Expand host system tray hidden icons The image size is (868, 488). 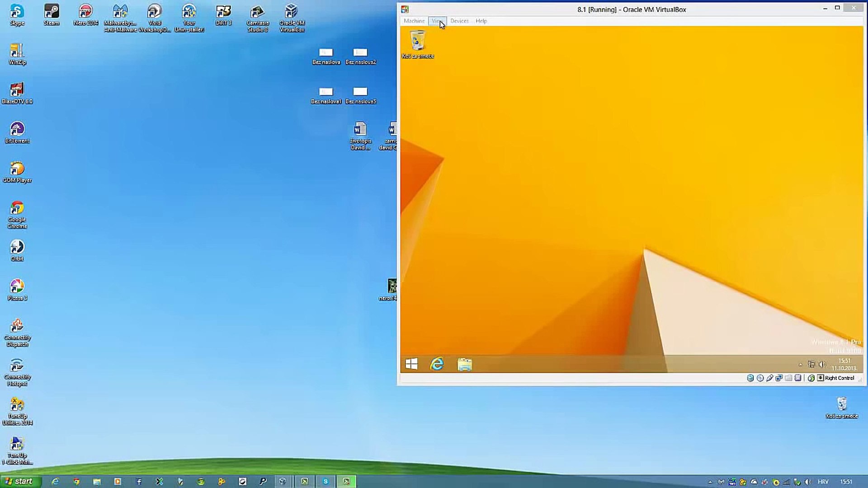[710, 482]
